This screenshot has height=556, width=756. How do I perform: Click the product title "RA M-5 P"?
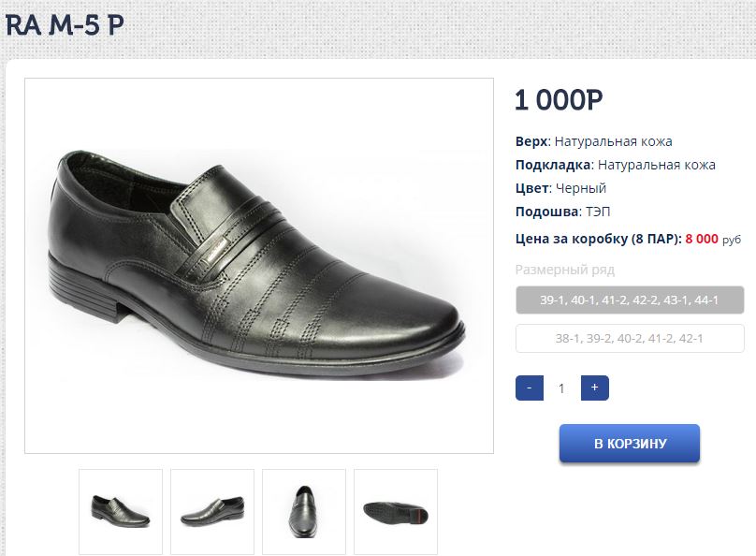[x=65, y=25]
